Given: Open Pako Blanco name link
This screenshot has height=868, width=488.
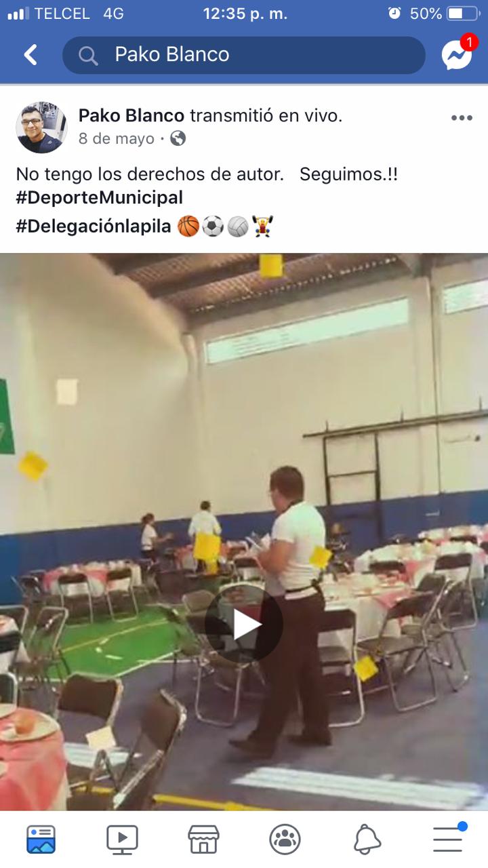Looking at the screenshot, I should point(131,116).
